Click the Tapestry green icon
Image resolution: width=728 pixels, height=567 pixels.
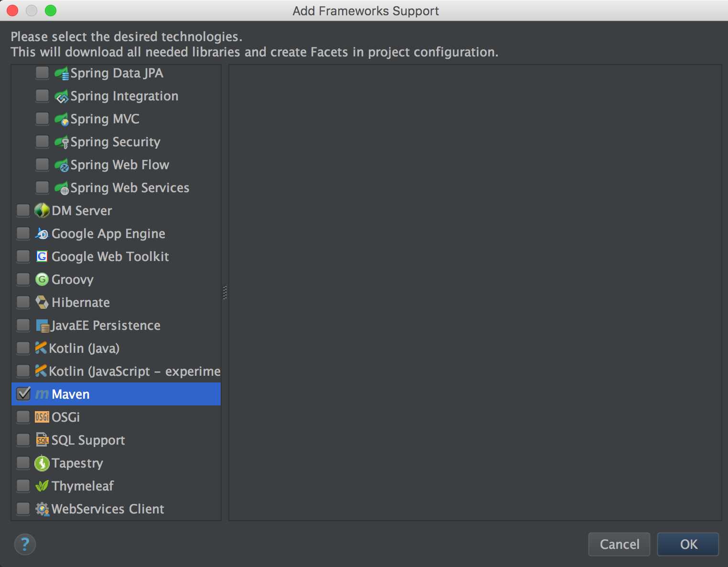42,463
